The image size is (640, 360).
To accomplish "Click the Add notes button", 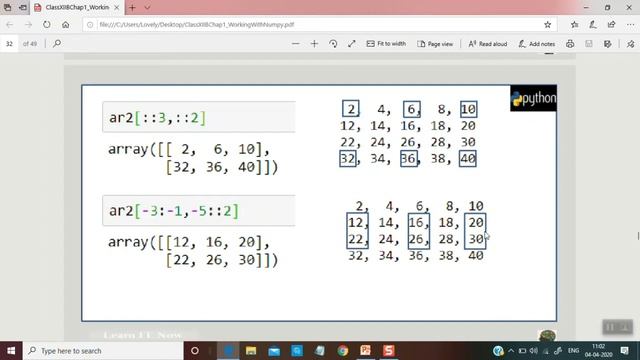I will pyautogui.click(x=537, y=44).
